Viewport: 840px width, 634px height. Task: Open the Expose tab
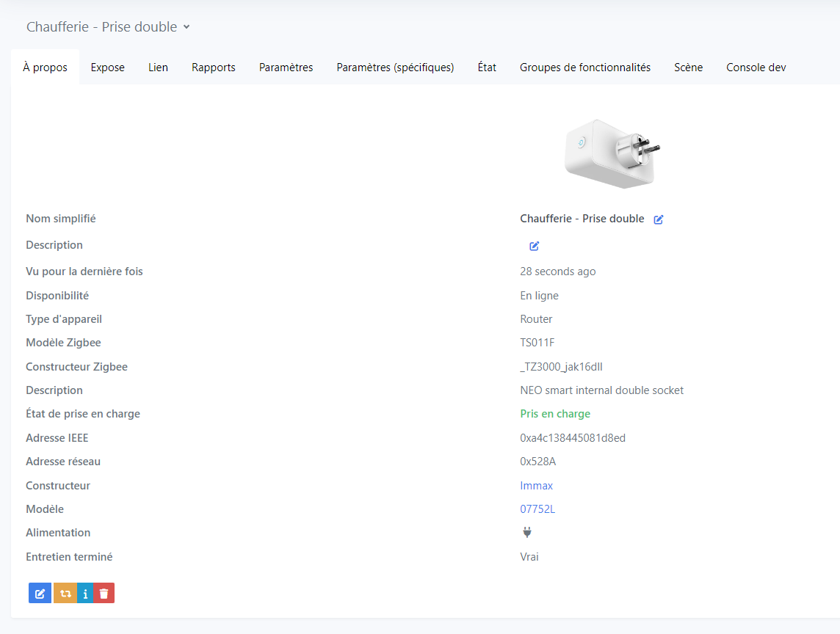108,68
